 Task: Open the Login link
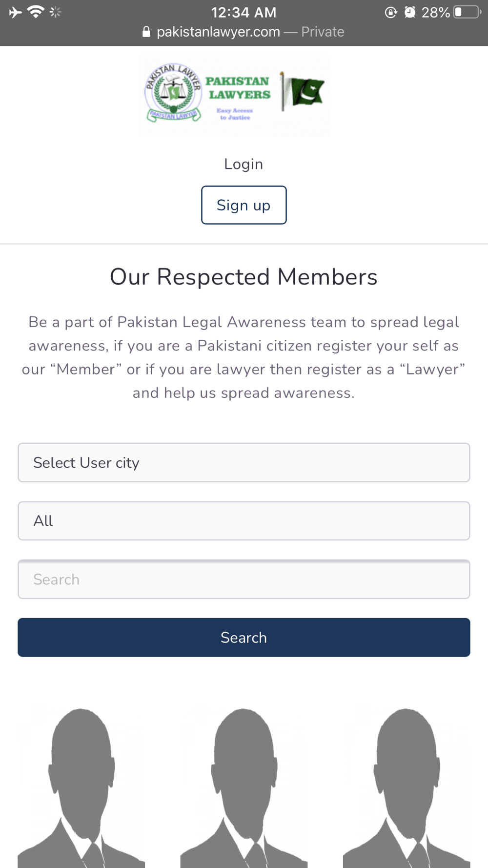[244, 164]
